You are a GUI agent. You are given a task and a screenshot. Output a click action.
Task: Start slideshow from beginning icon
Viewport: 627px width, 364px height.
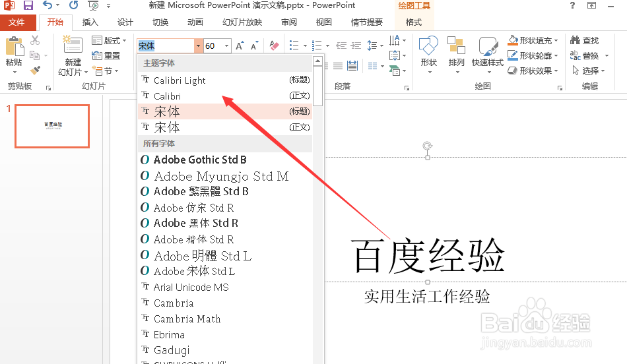pyautogui.click(x=93, y=5)
